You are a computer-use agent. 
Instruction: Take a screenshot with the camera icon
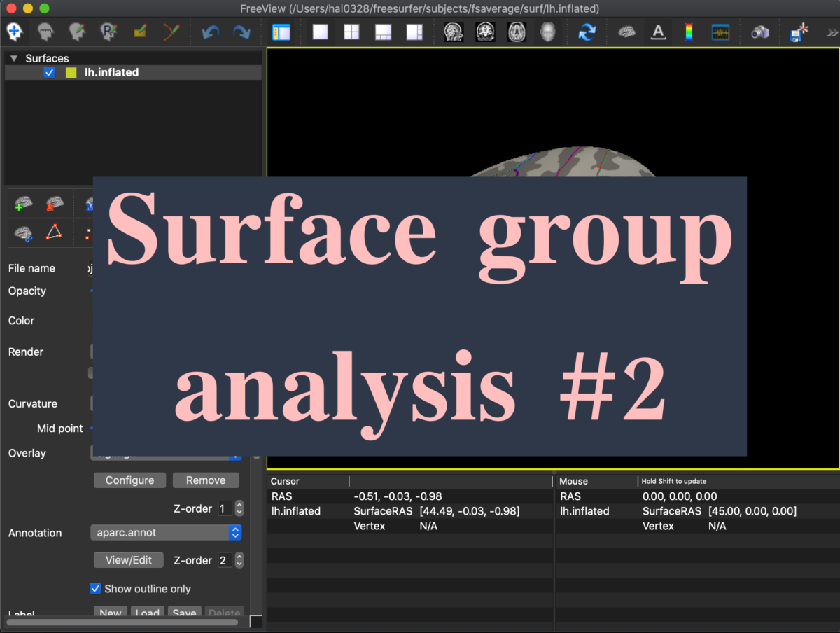point(759,32)
